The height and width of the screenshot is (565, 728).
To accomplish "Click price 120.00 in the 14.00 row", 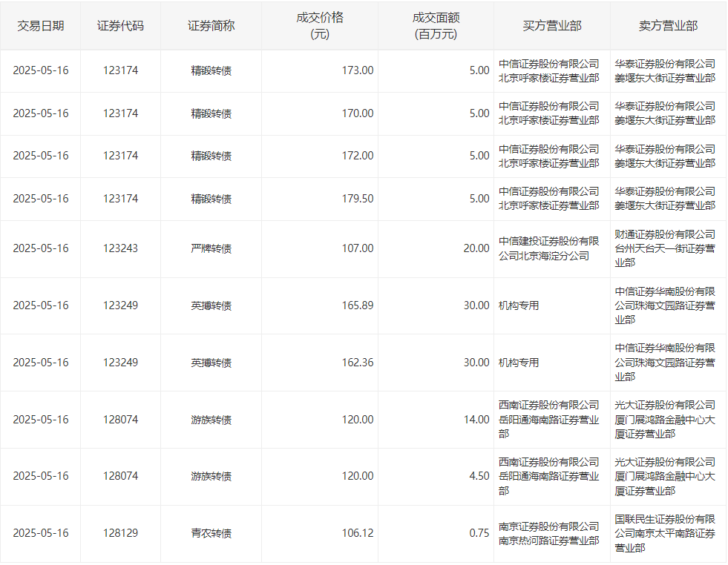I will 358,420.
